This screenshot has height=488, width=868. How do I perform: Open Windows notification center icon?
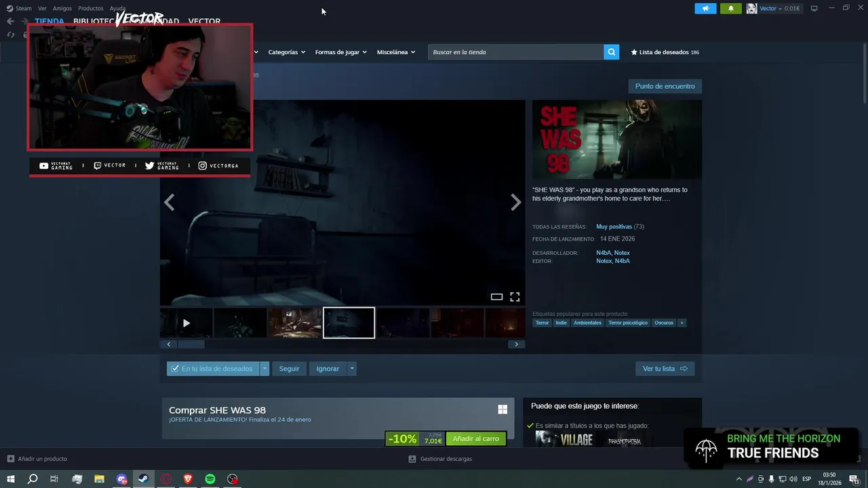pyautogui.click(x=854, y=479)
